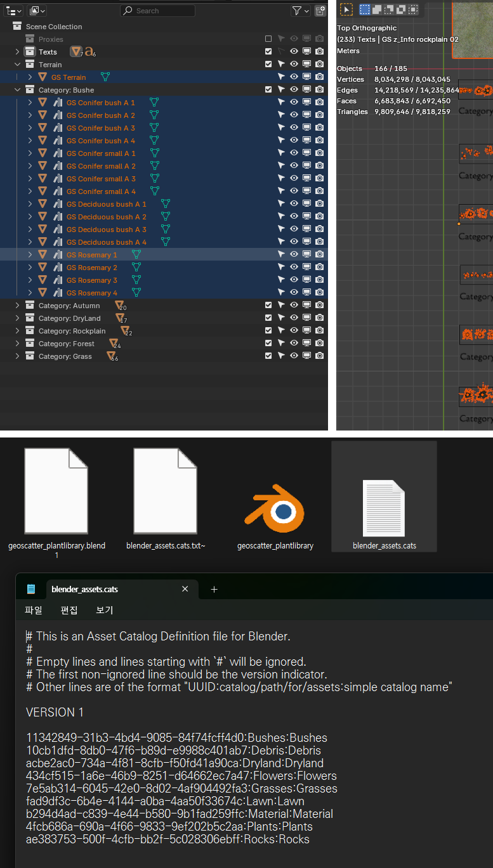The width and height of the screenshot is (493, 868).
Task: Hide GS Conifer small A 4 via eye icon
Action: (294, 191)
